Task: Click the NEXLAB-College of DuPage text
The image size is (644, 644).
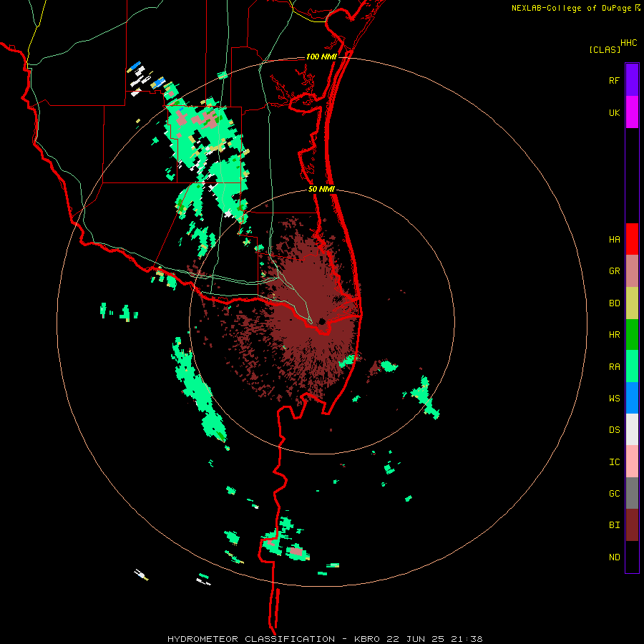Action: click(x=571, y=8)
